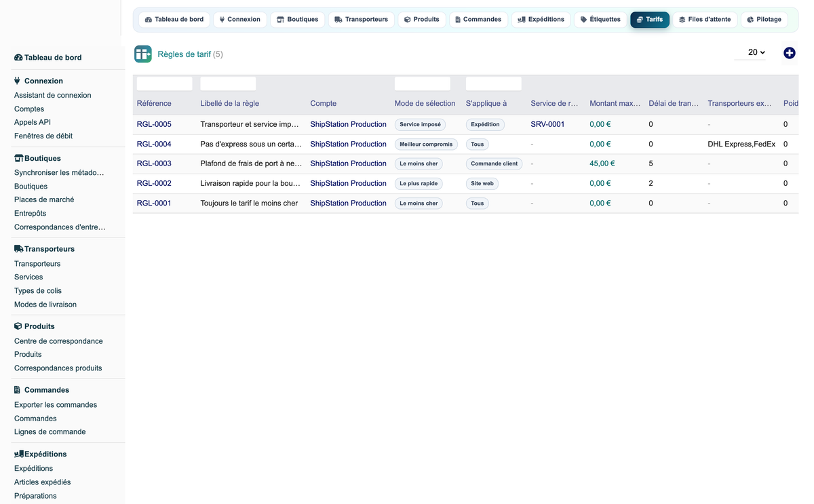Open Centre de correspondance in sidebar
The height and width of the screenshot is (504, 814).
point(58,341)
